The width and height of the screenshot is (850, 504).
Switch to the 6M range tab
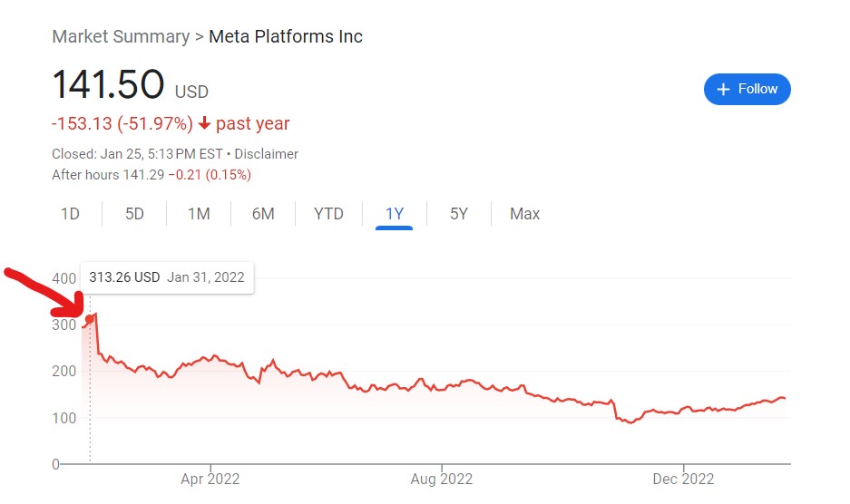263,214
